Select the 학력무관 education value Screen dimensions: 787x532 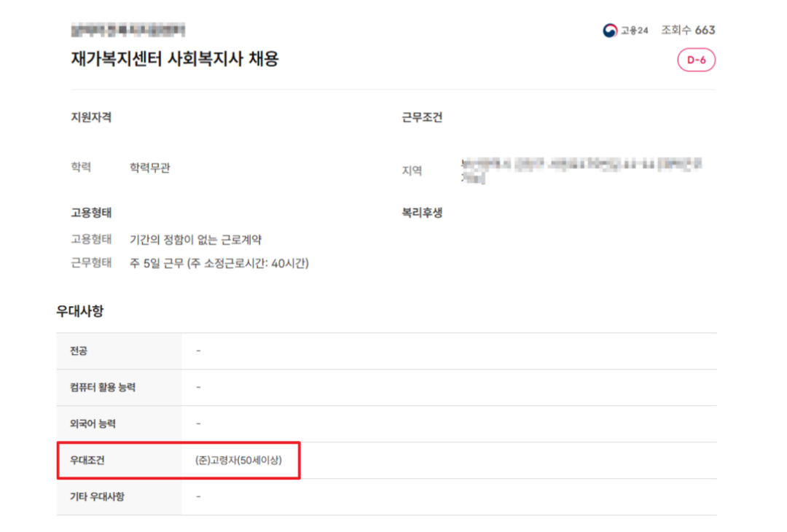click(150, 168)
